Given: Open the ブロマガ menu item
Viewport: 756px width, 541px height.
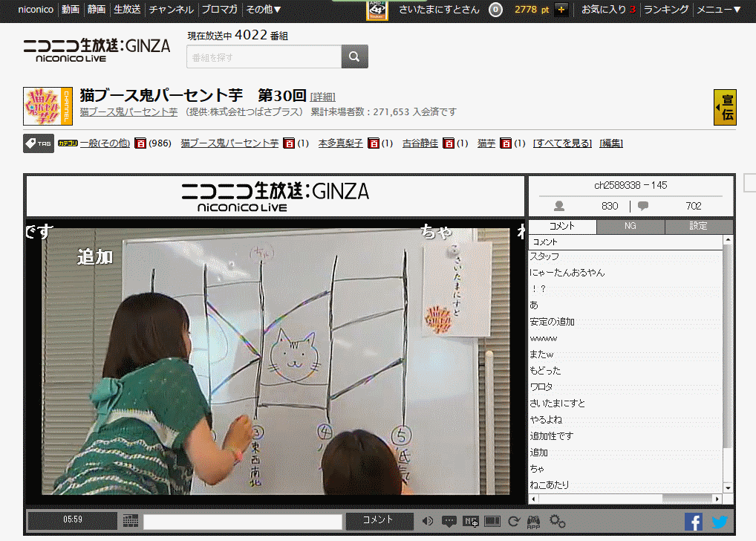Looking at the screenshot, I should [219, 10].
